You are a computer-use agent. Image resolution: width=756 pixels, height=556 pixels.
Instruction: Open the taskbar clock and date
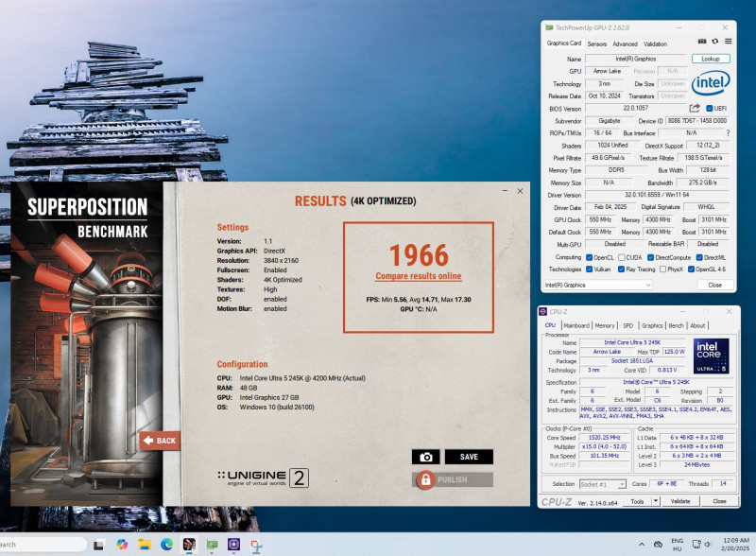tap(736, 545)
